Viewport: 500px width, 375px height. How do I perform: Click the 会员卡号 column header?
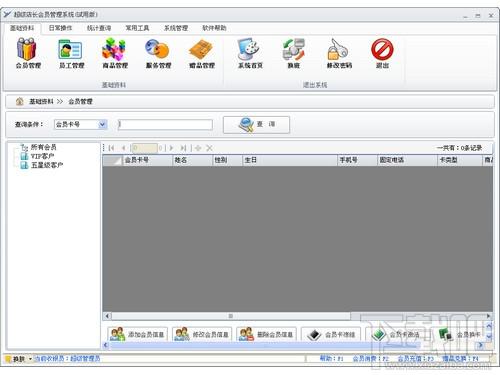148,160
